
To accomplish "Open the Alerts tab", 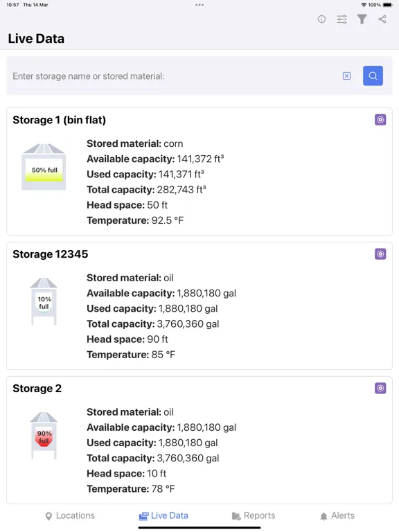I will (x=337, y=515).
